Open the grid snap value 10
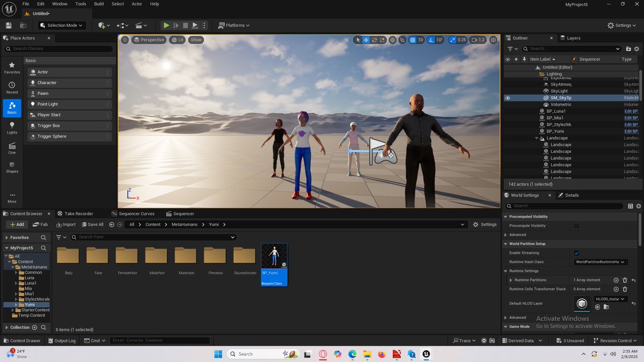This screenshot has height=362, width=644. click(x=421, y=40)
